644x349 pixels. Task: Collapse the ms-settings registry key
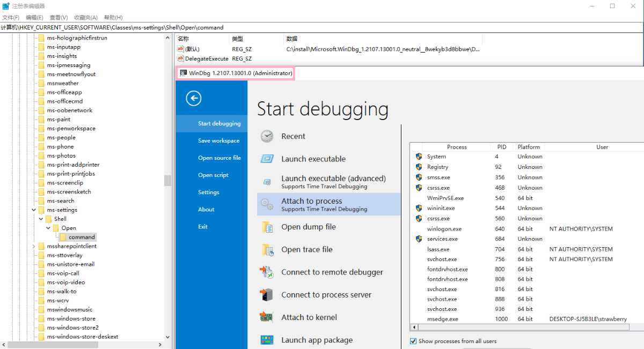(34, 210)
